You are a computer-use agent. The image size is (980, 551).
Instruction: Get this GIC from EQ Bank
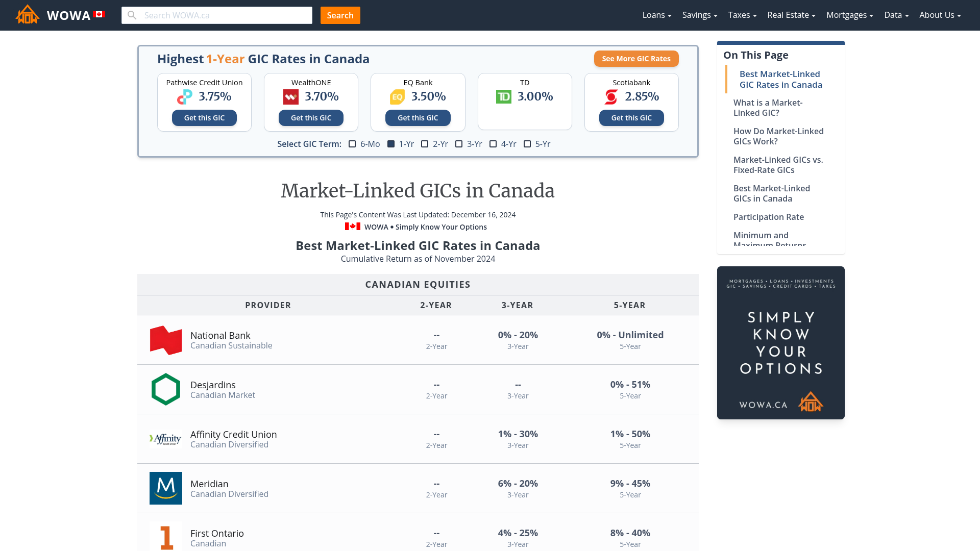(418, 118)
